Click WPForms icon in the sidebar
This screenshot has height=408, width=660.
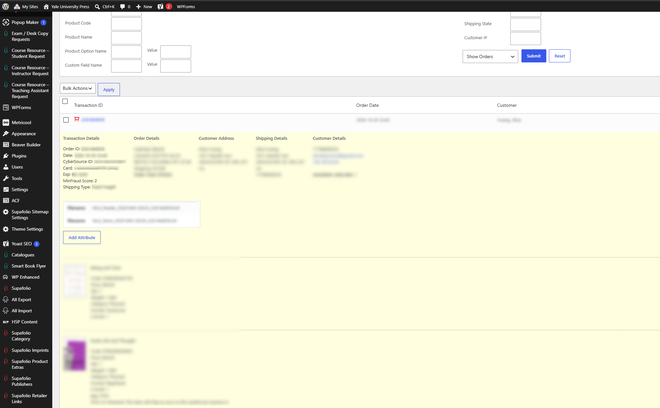[x=5, y=107]
